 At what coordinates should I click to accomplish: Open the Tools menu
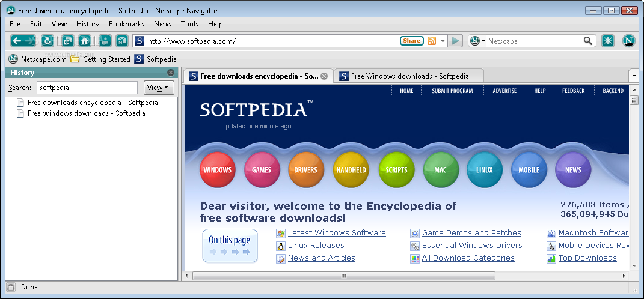(x=189, y=24)
